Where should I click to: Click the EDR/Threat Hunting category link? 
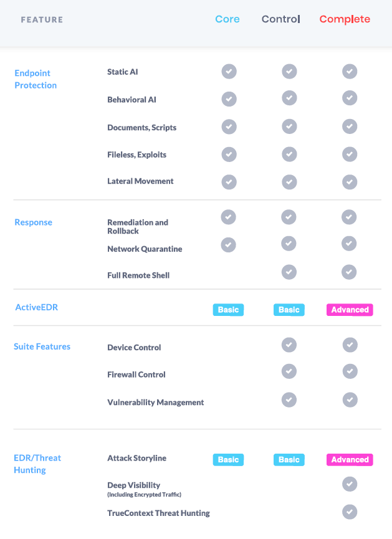tap(37, 464)
